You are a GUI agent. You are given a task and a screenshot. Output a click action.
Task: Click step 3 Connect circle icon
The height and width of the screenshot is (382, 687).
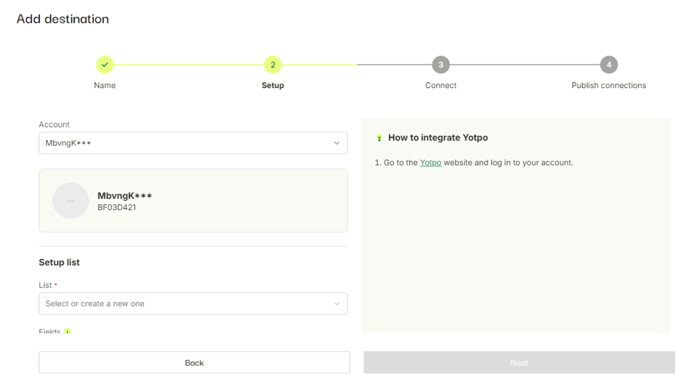click(x=441, y=65)
